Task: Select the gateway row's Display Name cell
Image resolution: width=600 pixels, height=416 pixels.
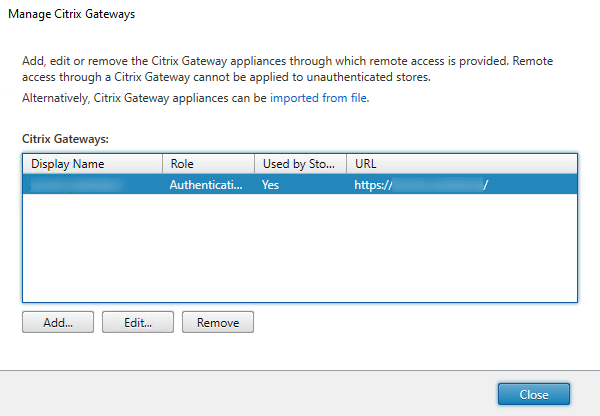Action: [92, 185]
